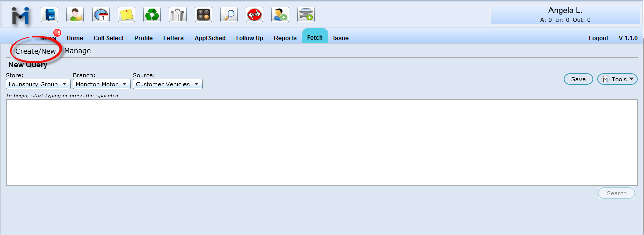Screen dimensions: 644x235
Task: Open the Tools dropdown menu
Action: click(x=617, y=79)
